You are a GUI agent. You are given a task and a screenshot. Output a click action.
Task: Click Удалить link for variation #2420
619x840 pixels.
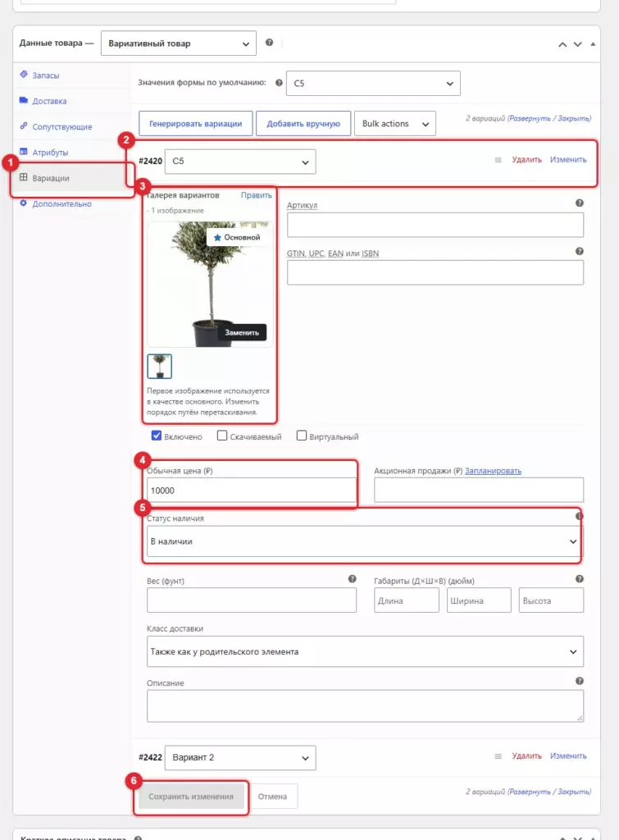click(x=526, y=160)
